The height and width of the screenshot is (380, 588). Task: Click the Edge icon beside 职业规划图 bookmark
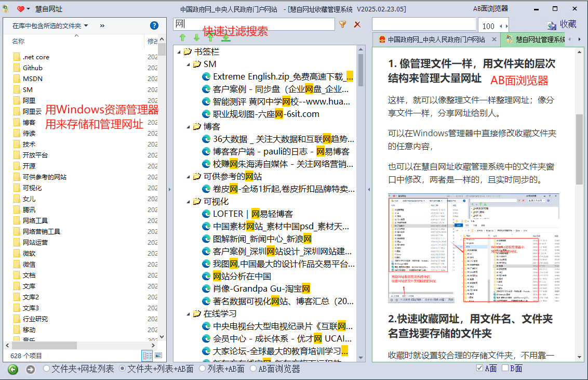coord(206,114)
